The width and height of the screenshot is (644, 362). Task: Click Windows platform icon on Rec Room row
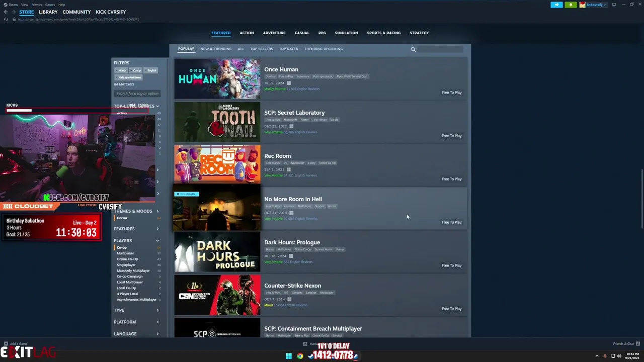(288, 169)
